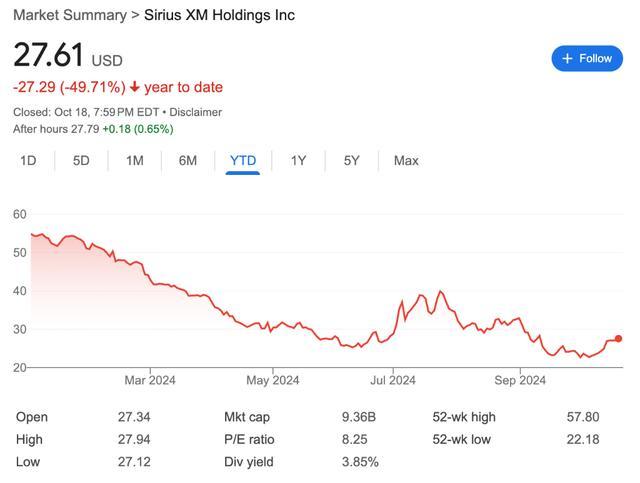Click the 27.61 stock price

click(48, 56)
